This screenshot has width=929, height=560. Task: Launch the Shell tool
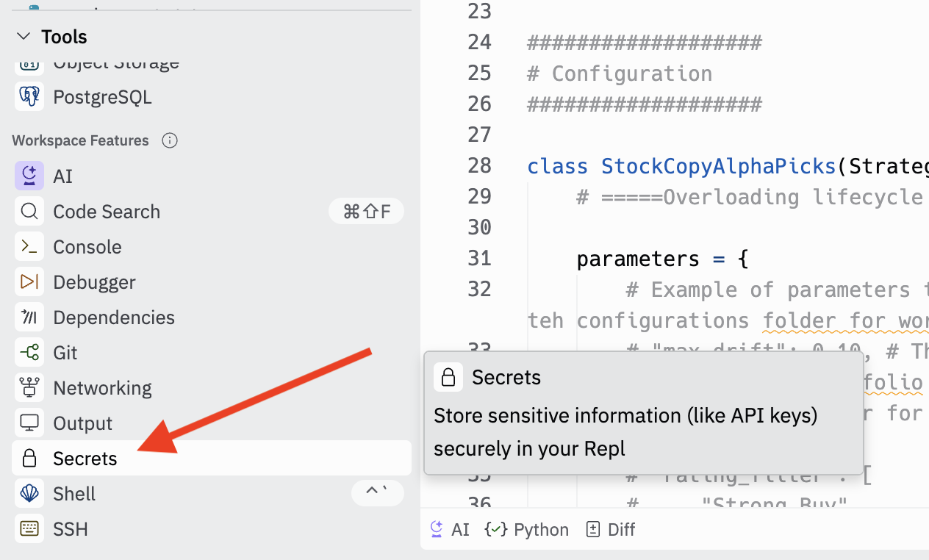coord(74,494)
